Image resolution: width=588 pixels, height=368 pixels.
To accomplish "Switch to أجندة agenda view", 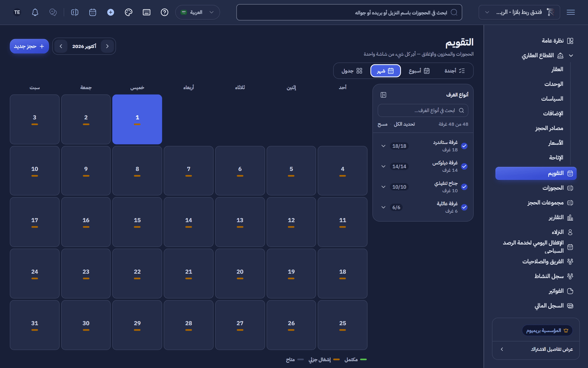I will pyautogui.click(x=455, y=71).
